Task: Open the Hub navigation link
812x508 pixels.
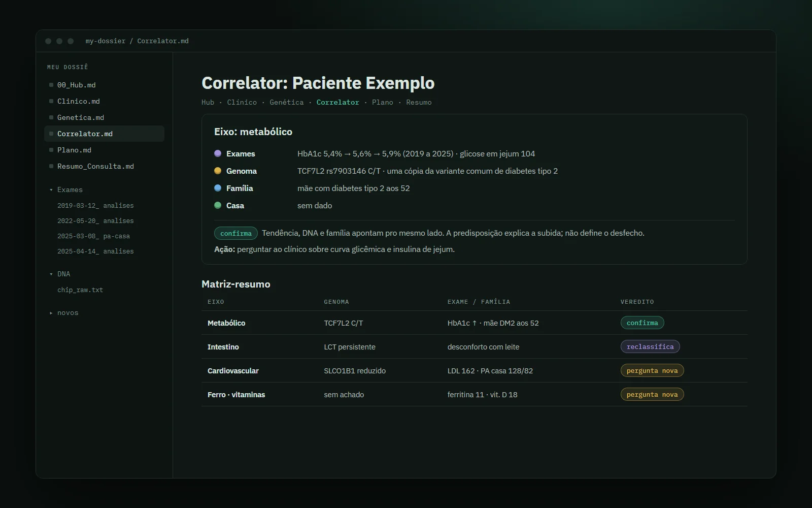Action: coord(208,102)
